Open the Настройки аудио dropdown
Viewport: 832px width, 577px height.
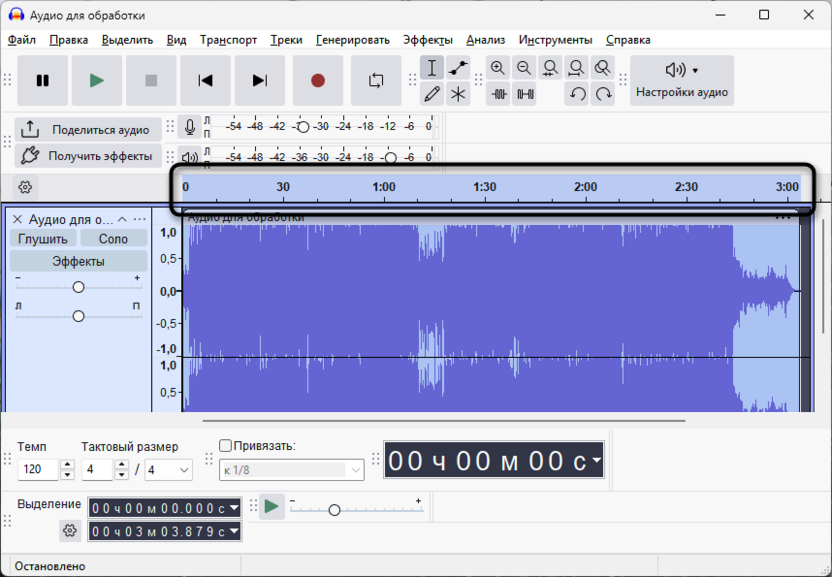click(x=682, y=80)
